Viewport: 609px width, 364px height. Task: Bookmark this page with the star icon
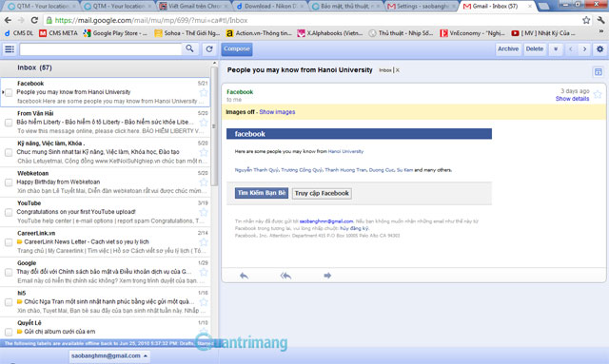click(586, 20)
